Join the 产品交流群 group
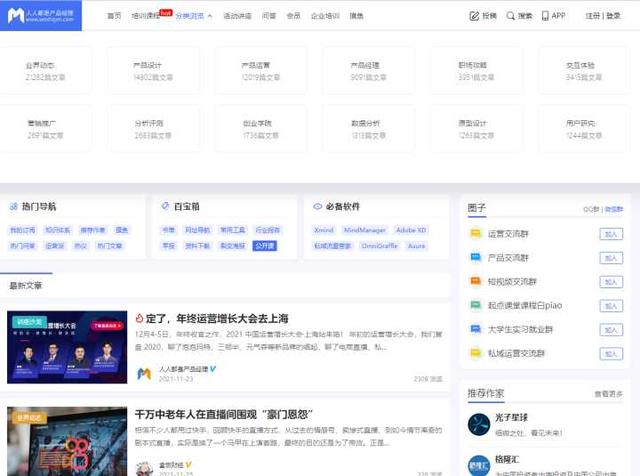The image size is (640, 476). click(610, 258)
